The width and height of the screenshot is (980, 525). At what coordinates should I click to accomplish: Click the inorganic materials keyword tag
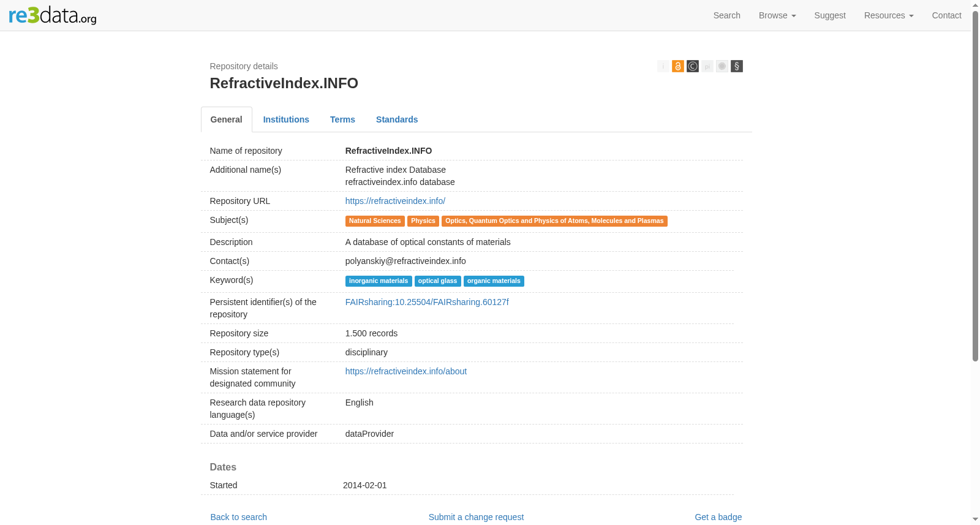tap(379, 281)
